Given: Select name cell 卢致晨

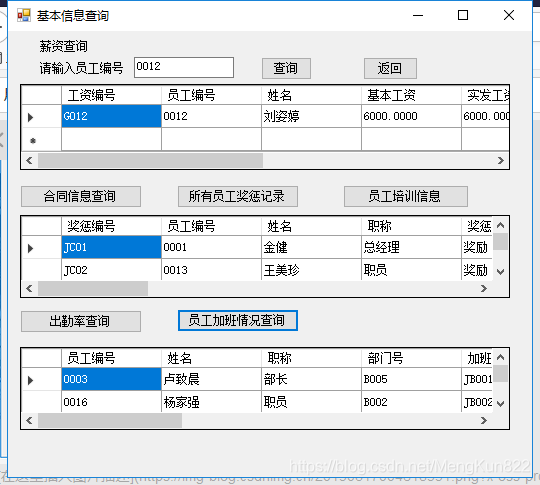Looking at the screenshot, I should [x=211, y=379].
